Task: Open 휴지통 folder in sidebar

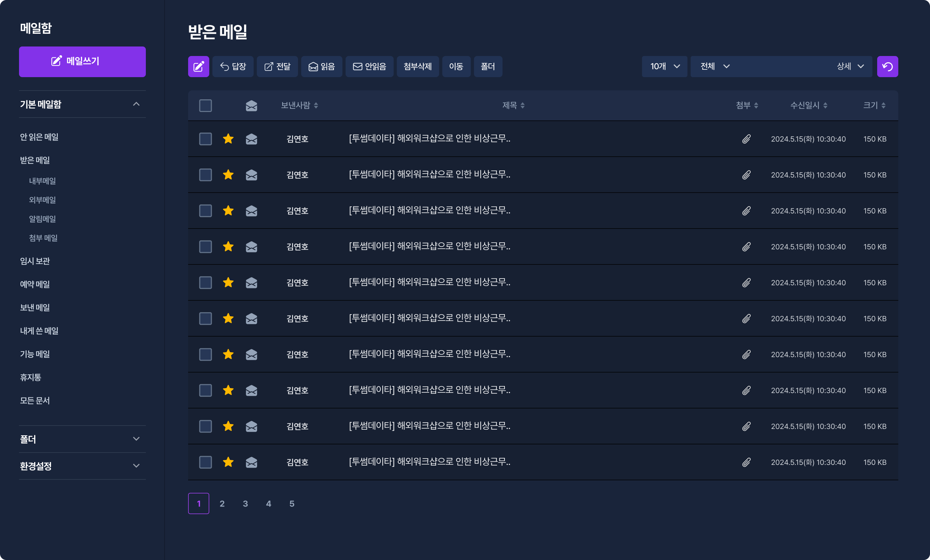Action: pos(31,377)
